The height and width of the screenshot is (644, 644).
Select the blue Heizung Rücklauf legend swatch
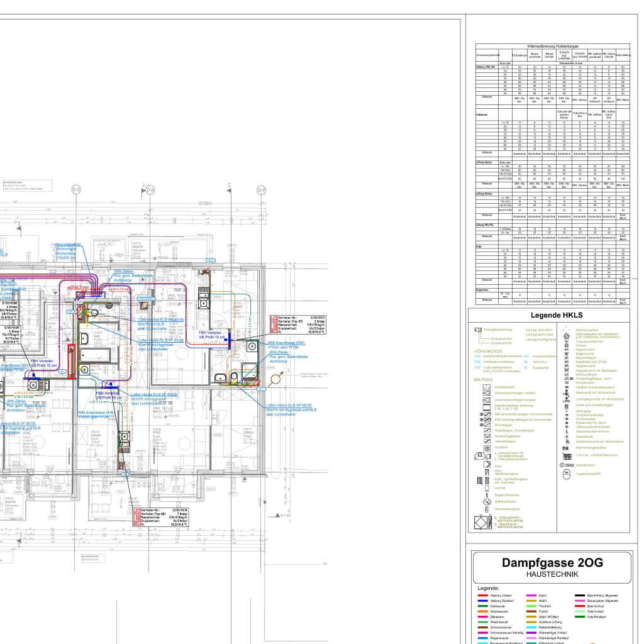[482, 601]
